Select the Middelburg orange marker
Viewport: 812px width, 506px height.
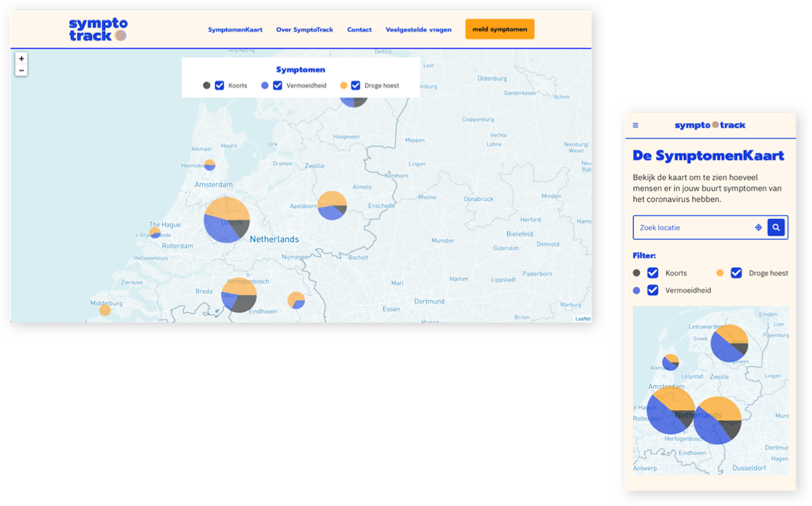(x=105, y=310)
